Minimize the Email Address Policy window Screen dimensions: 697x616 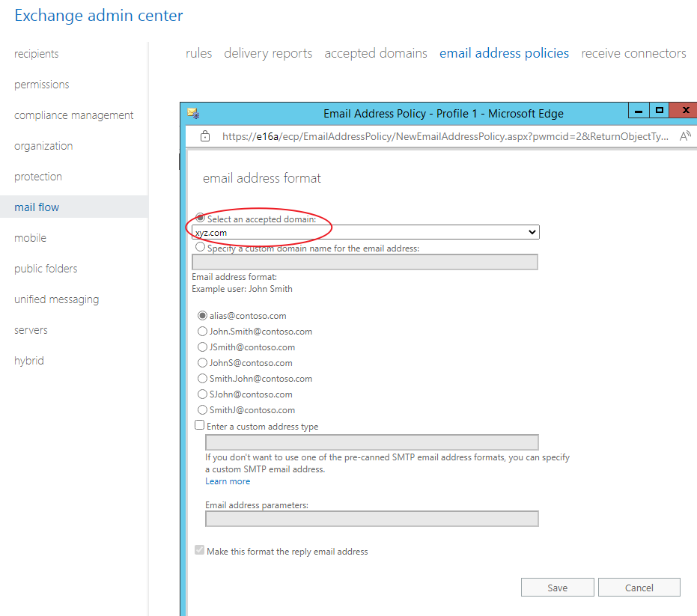click(639, 111)
